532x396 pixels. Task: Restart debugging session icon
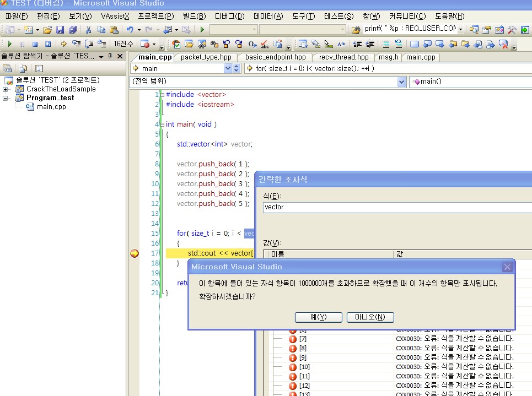48,44
